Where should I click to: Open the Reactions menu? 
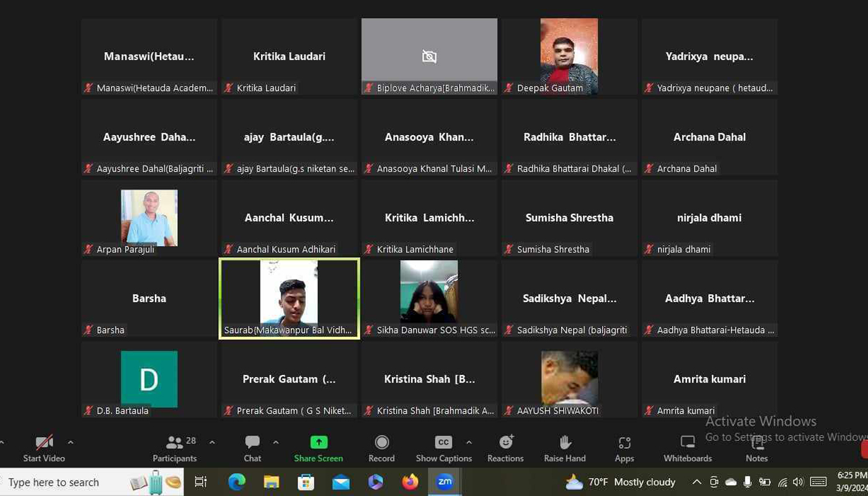point(505,448)
